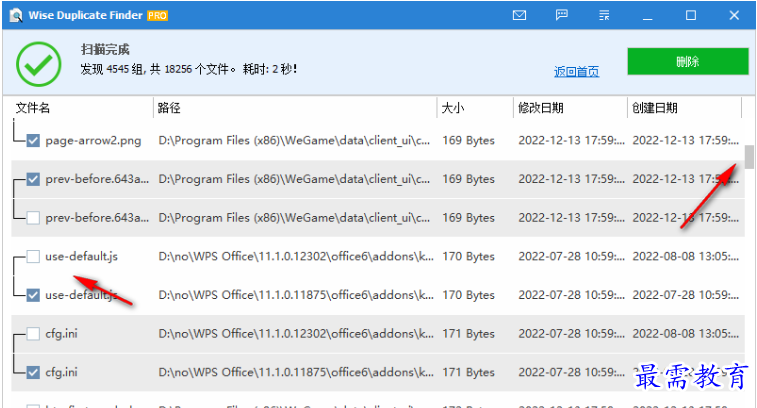Image resolution: width=757 pixels, height=408 pixels.
Task: Open the chat message icon in title bar
Action: [561, 15]
